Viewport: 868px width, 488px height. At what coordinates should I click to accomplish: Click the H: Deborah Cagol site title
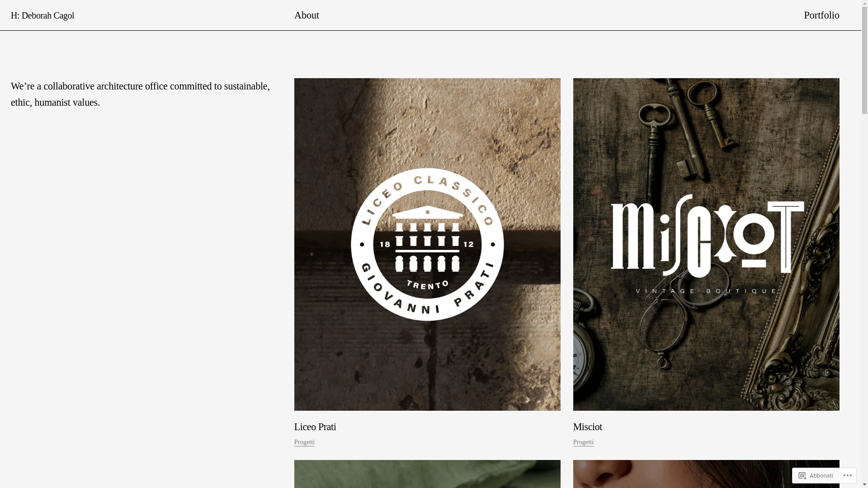coord(42,15)
